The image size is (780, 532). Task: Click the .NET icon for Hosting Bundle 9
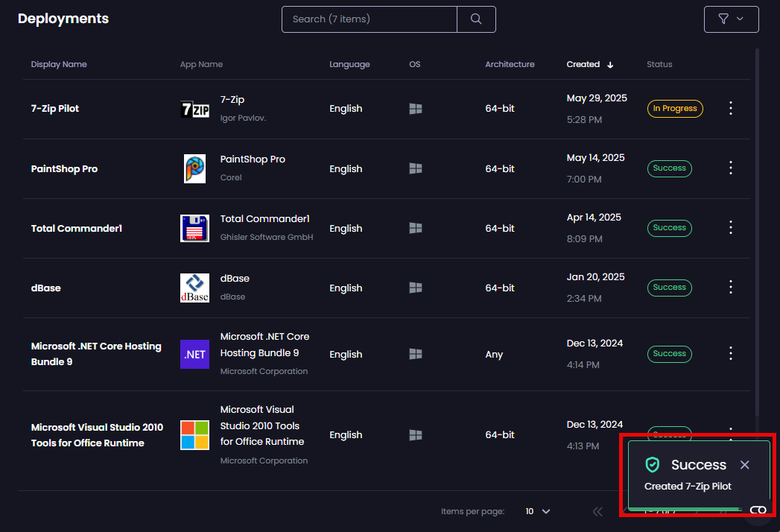pyautogui.click(x=194, y=354)
